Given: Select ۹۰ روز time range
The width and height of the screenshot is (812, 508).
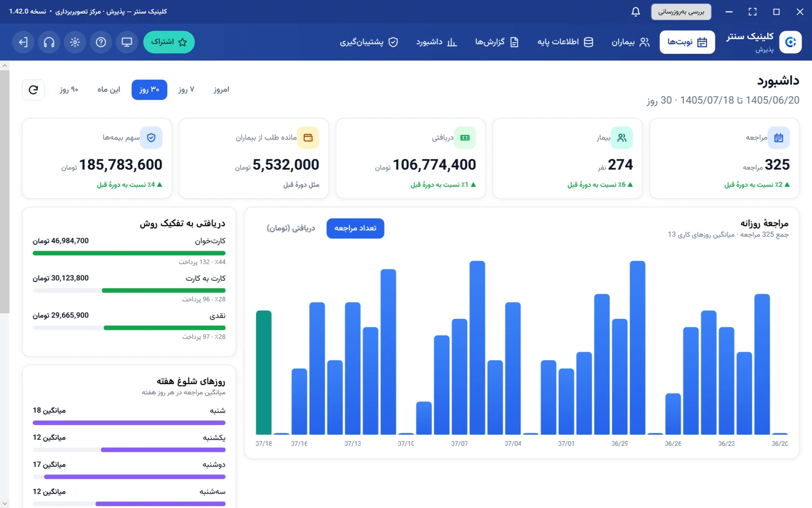Looking at the screenshot, I should (x=69, y=89).
